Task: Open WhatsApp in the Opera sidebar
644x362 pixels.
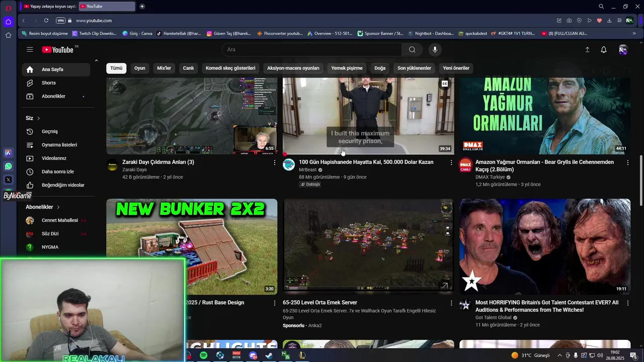Action: 8,166
